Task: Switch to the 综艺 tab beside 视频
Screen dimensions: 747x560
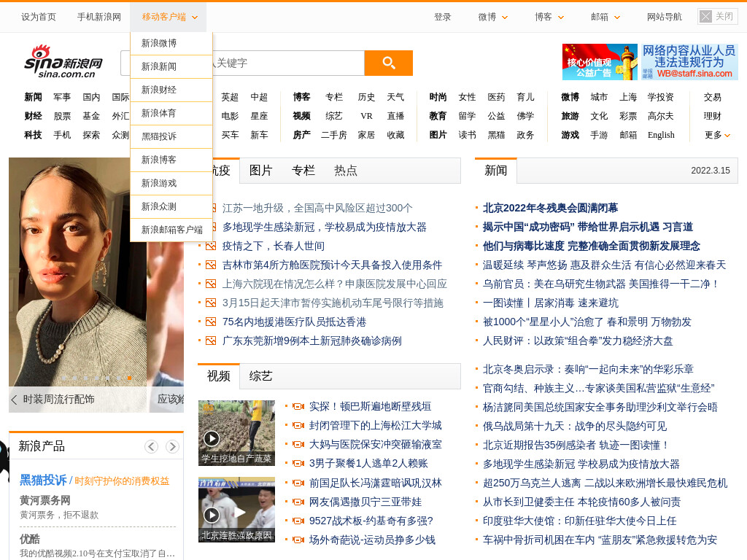Action: (x=260, y=376)
